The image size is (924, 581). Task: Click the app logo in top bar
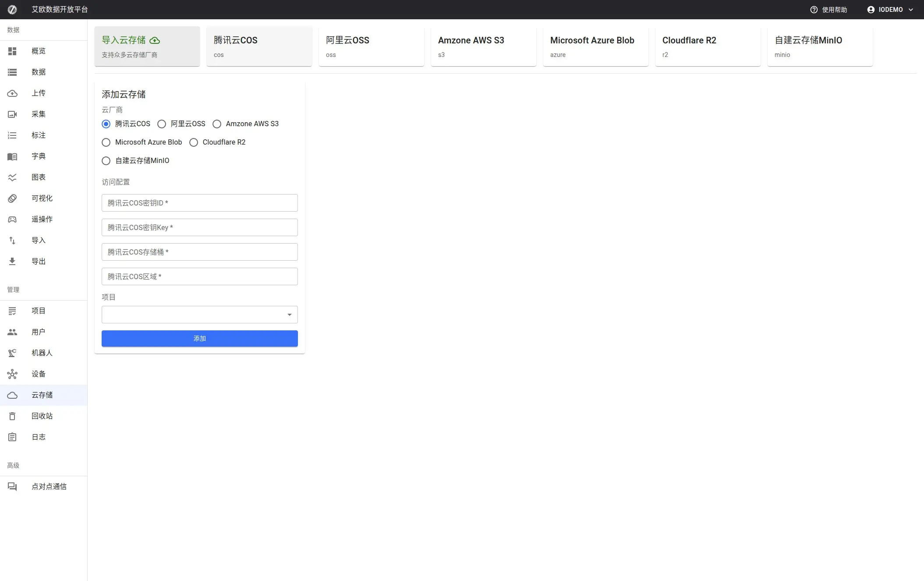point(12,10)
